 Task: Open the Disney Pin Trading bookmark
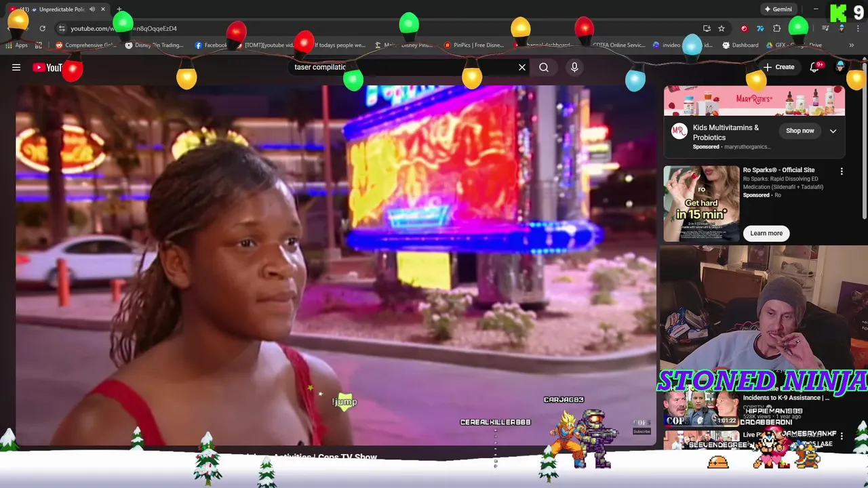tap(155, 45)
